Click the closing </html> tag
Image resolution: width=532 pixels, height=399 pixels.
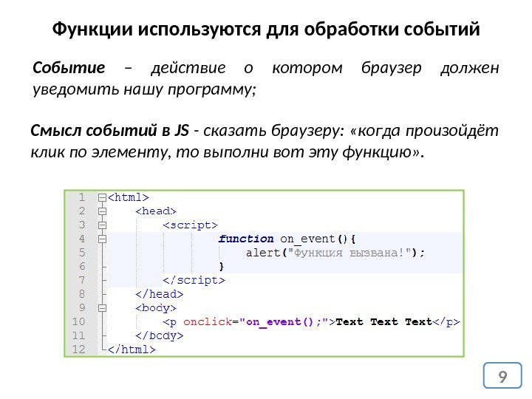point(132,349)
